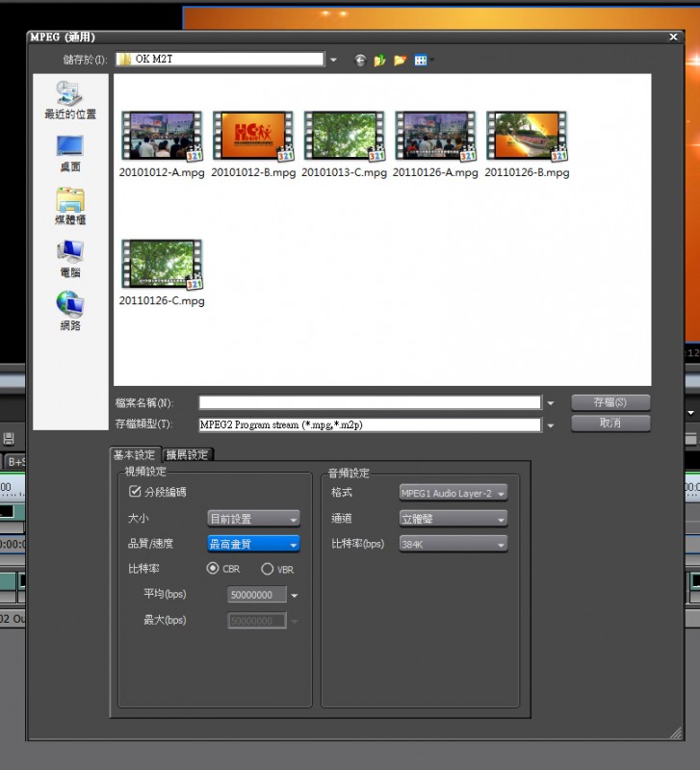The width and height of the screenshot is (700, 770).
Task: Expand the 儲存於 folder location dropdown
Action: 333,60
